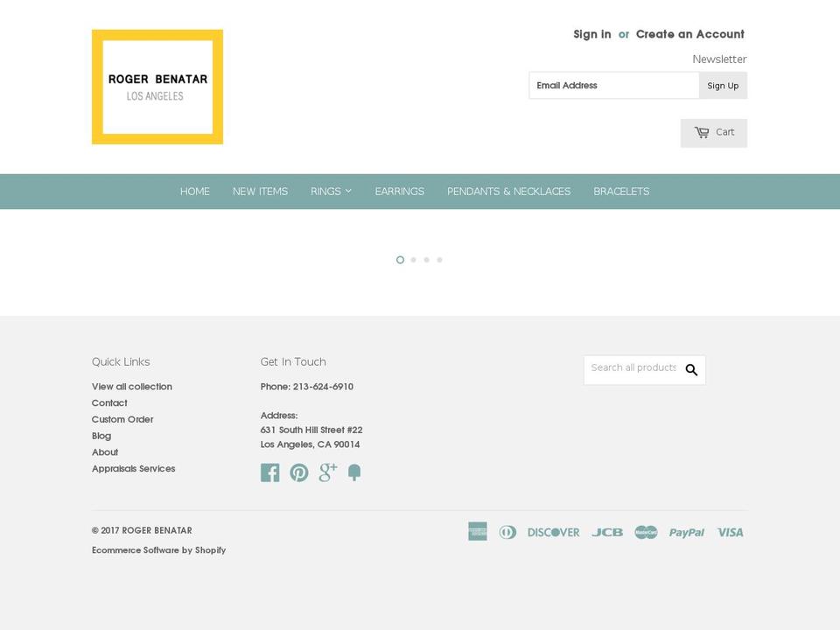The image size is (840, 630).
Task: Select the first slideshow dot
Action: (400, 260)
